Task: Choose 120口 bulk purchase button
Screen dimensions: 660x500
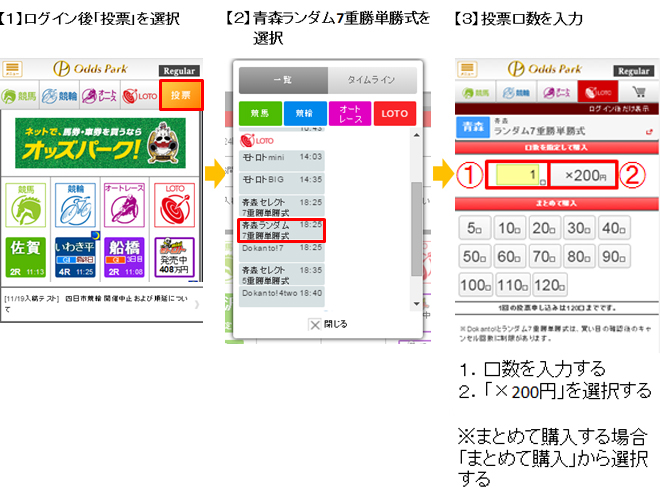Action: [x=549, y=285]
